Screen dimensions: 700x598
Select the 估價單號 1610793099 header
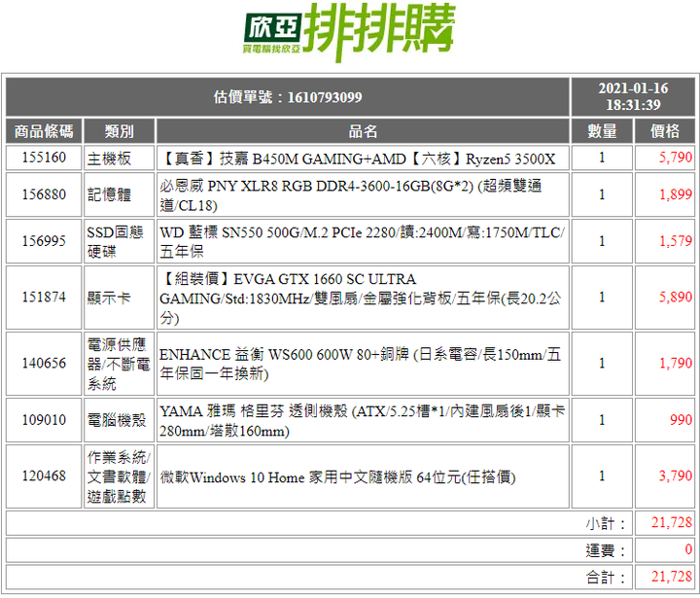coord(288,97)
